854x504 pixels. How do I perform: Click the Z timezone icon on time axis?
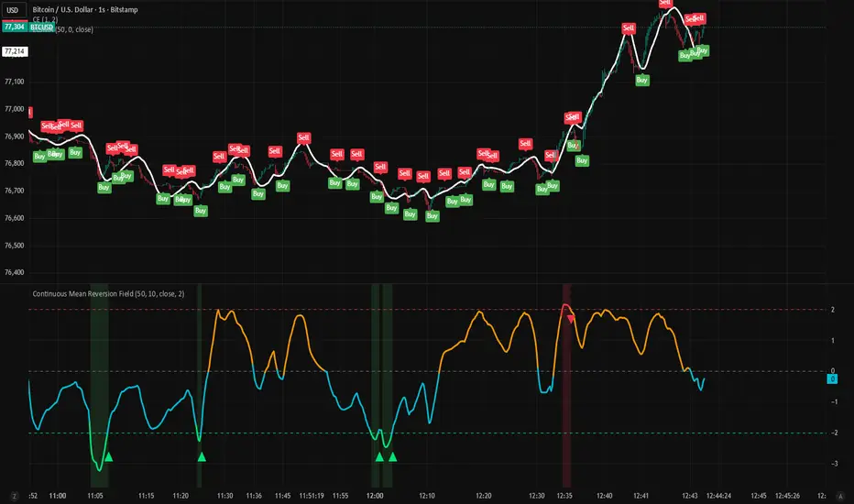point(14,496)
